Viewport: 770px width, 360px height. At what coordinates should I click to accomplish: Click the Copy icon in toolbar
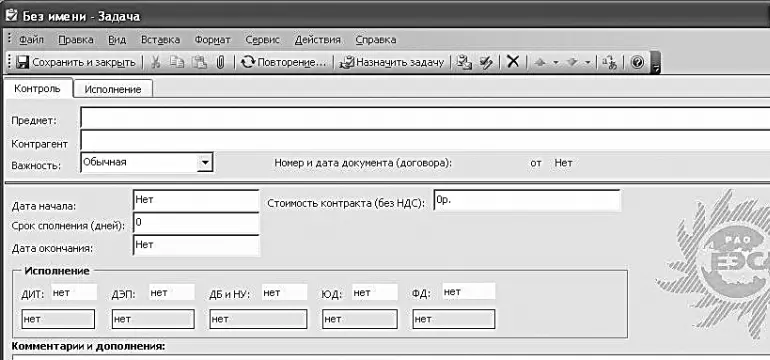[177, 62]
